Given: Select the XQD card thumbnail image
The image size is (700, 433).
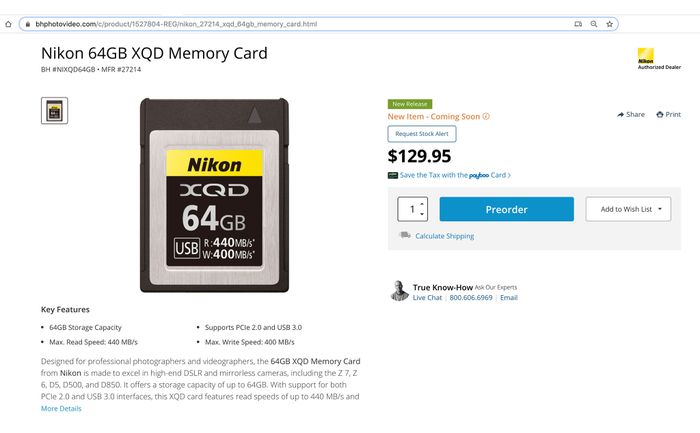Looking at the screenshot, I should [x=54, y=111].
